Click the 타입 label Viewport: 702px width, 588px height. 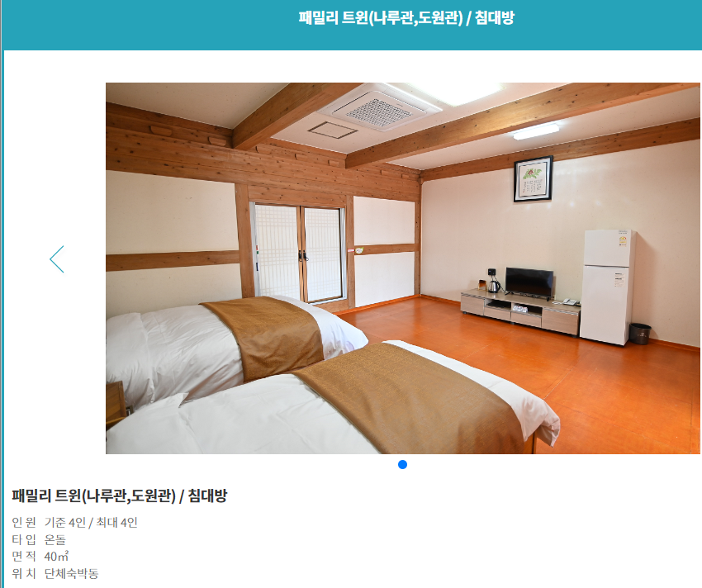(24, 539)
